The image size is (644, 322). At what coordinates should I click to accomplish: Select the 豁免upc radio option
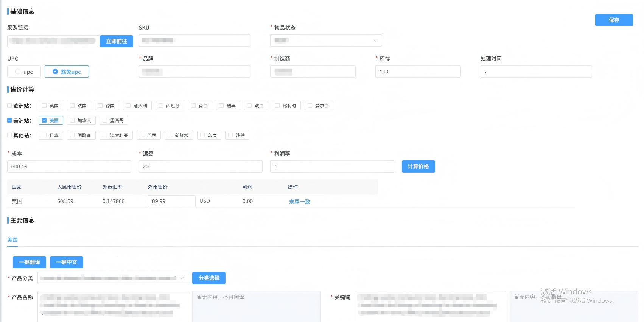(x=67, y=72)
